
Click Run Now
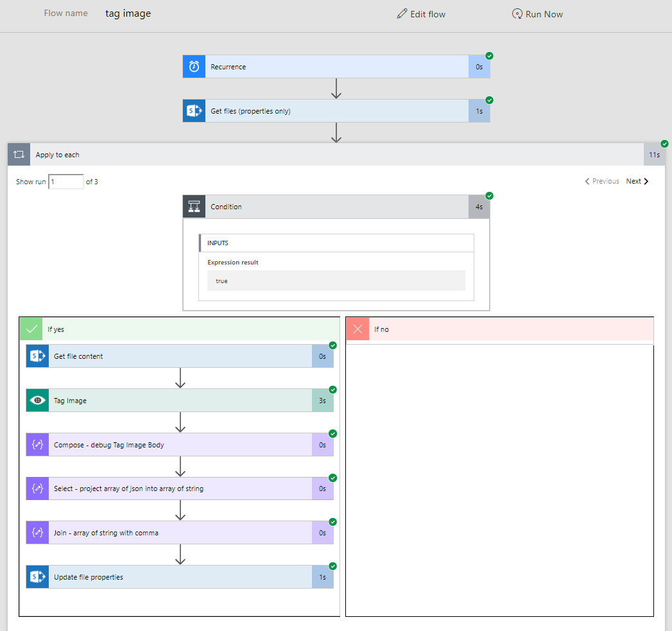(x=537, y=14)
